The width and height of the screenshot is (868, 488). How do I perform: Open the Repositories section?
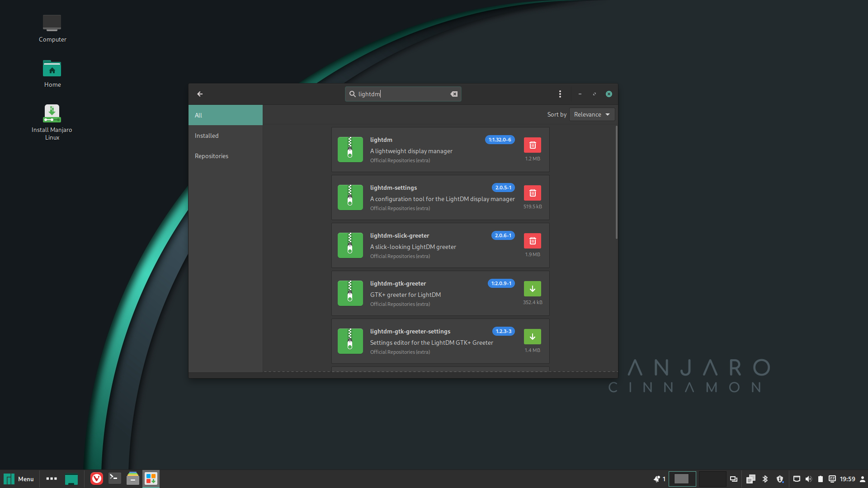click(x=211, y=156)
